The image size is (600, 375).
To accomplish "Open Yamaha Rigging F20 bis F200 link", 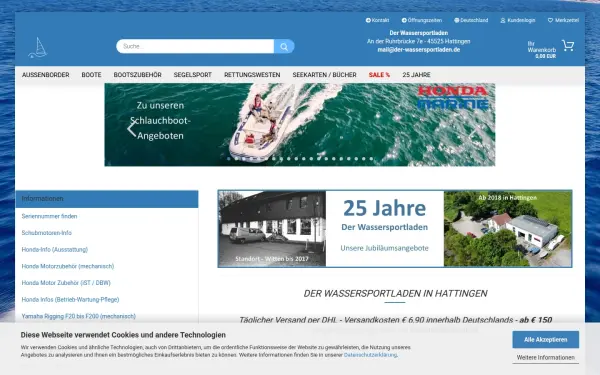I will [x=78, y=316].
